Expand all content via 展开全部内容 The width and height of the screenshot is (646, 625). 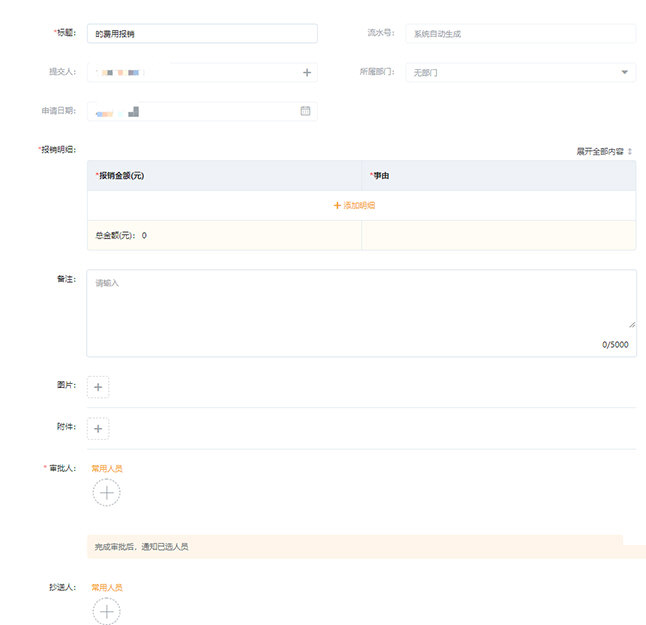click(x=603, y=151)
